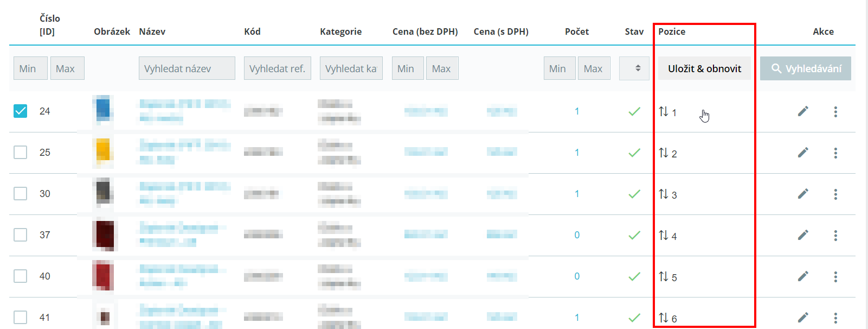Open more actions menu for product 37

point(835,236)
